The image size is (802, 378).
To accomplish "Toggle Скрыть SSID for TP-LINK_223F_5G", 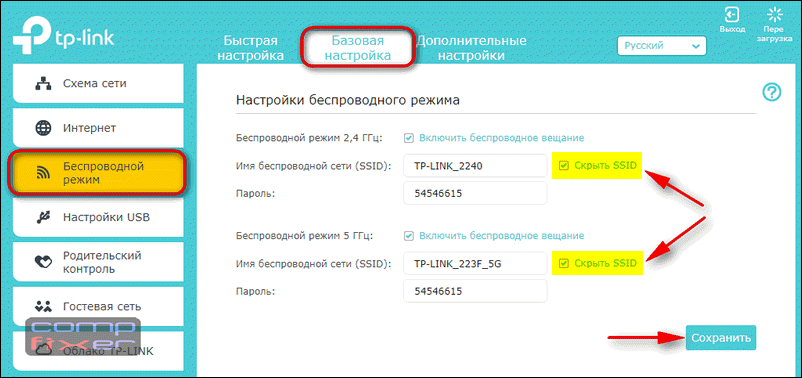I will point(564,263).
